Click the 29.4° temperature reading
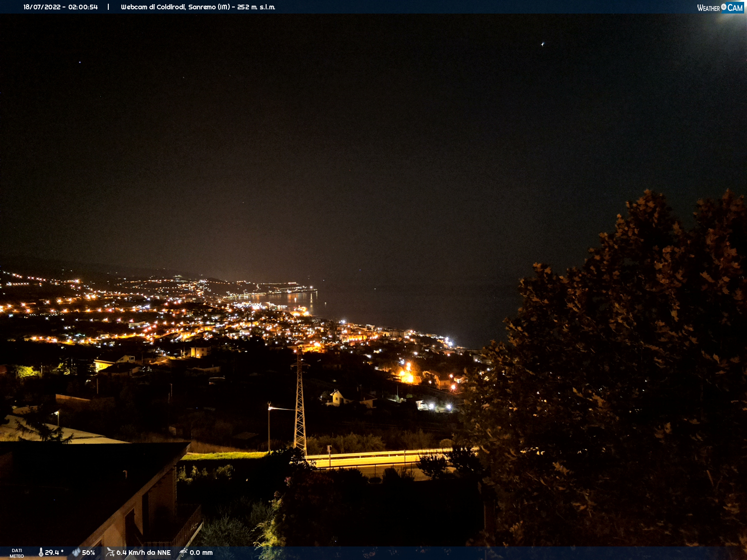The height and width of the screenshot is (560, 747). coord(54,553)
